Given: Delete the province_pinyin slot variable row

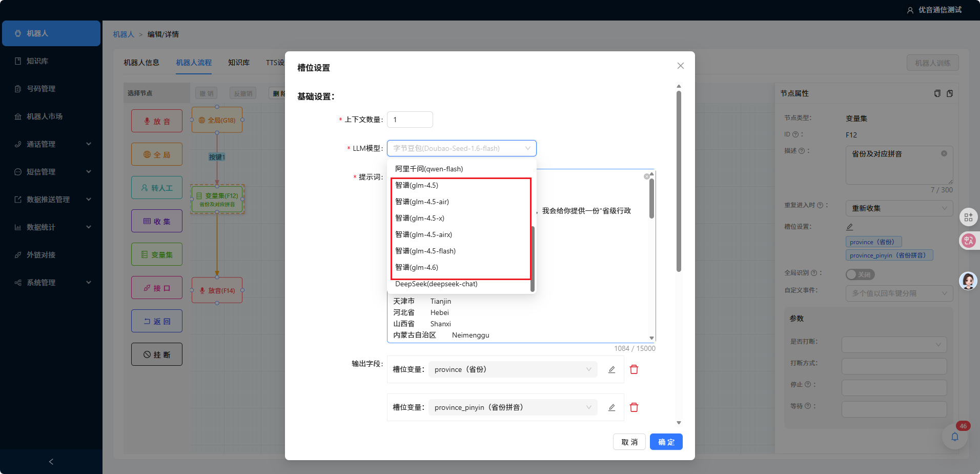Looking at the screenshot, I should (634, 407).
